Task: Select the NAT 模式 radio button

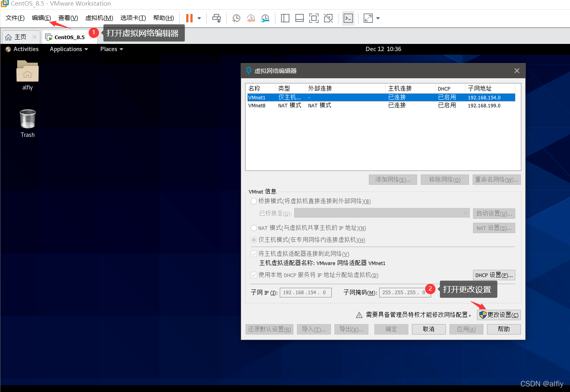Action: pyautogui.click(x=254, y=228)
